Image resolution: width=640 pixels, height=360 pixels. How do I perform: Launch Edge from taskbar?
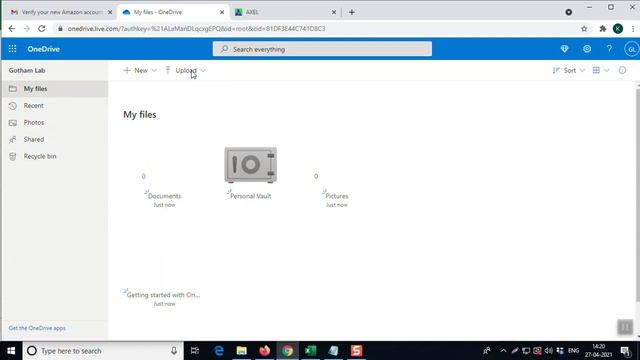[x=219, y=351]
